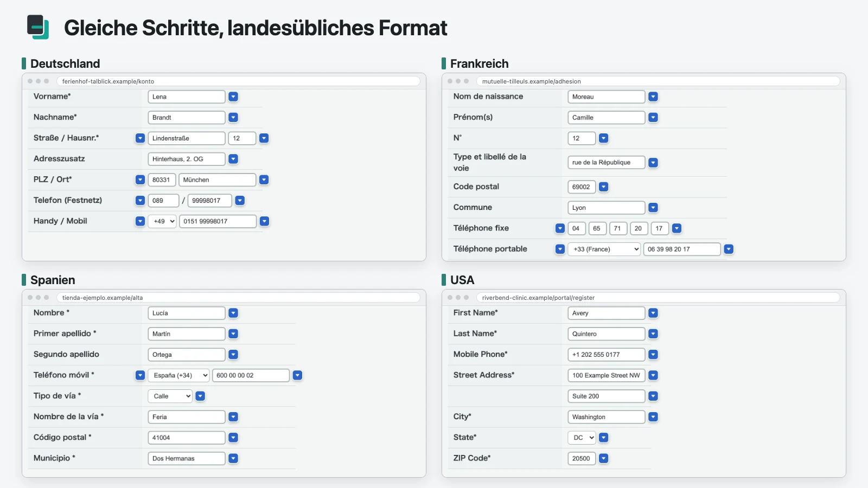Screen dimensions: 868x488
Task: Click the Festnetz area code field 089
Action: [163, 201]
